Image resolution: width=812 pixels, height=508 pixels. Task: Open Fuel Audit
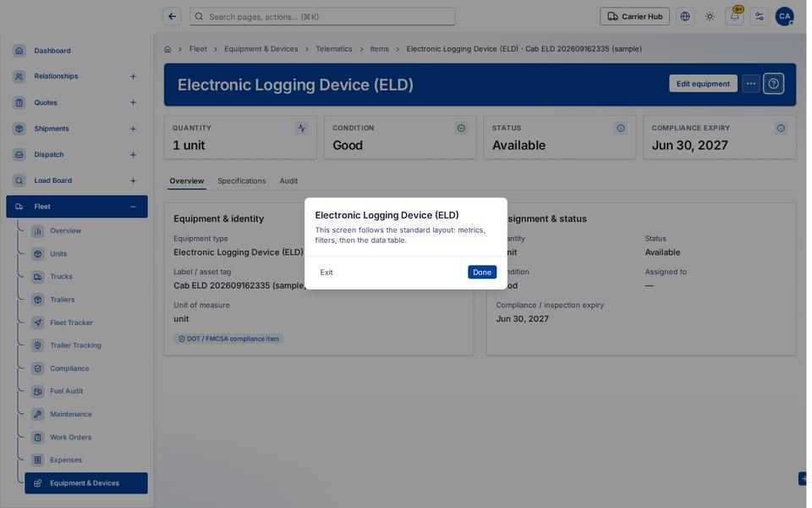tap(86, 391)
